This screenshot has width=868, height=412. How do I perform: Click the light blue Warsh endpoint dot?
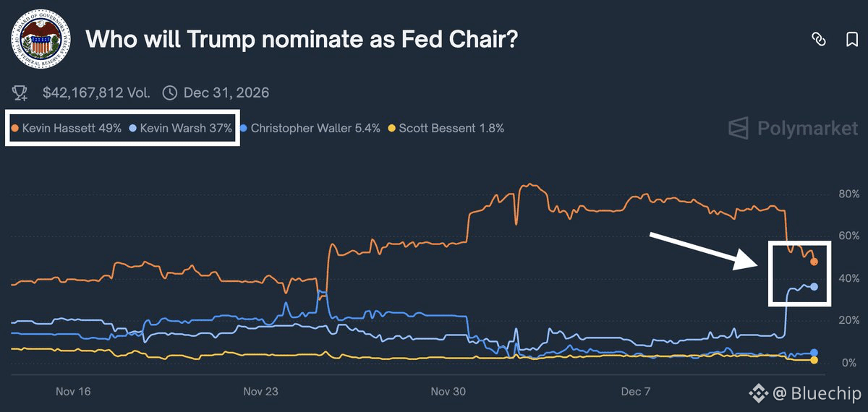click(814, 287)
